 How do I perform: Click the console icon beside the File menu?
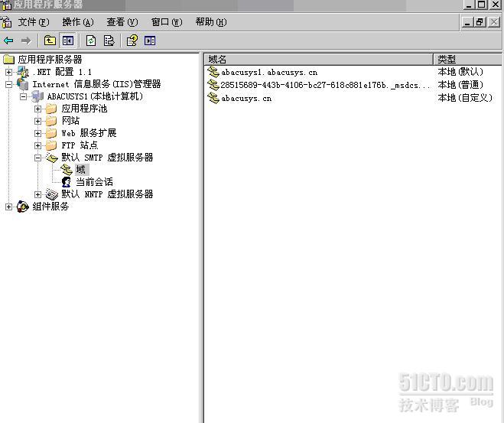click(x=6, y=22)
